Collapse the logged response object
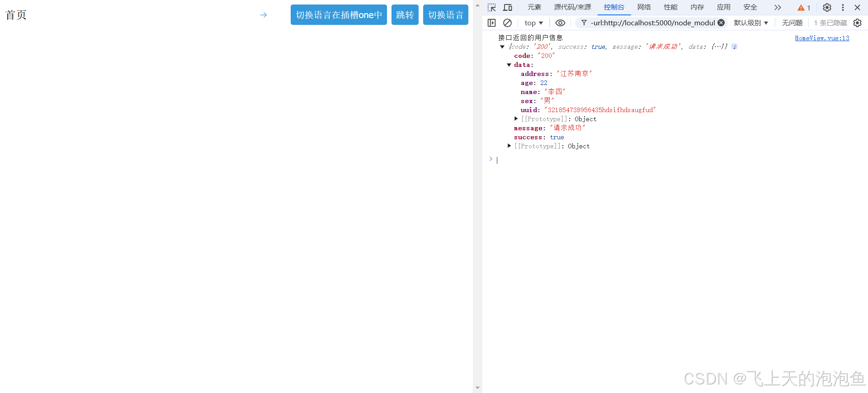 (502, 47)
